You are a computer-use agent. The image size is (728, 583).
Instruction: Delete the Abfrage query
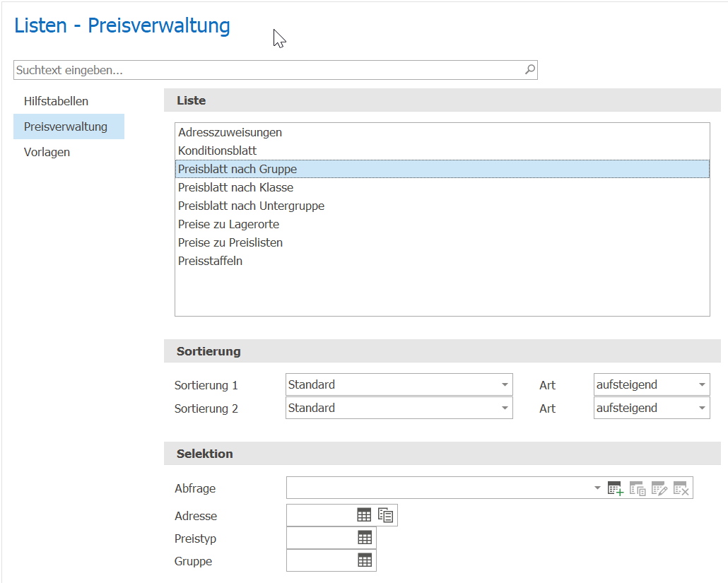[681, 488]
